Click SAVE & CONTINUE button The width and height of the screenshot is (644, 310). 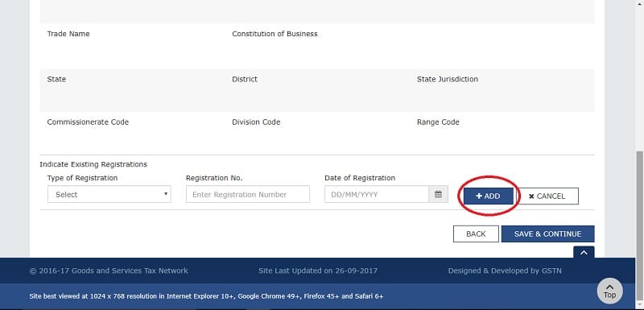[547, 234]
